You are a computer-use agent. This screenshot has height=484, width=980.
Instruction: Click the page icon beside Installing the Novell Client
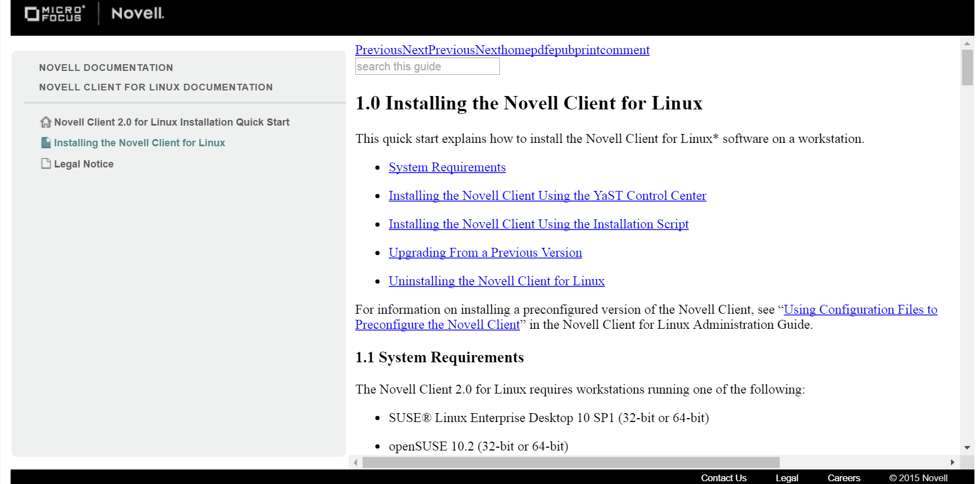tap(46, 143)
